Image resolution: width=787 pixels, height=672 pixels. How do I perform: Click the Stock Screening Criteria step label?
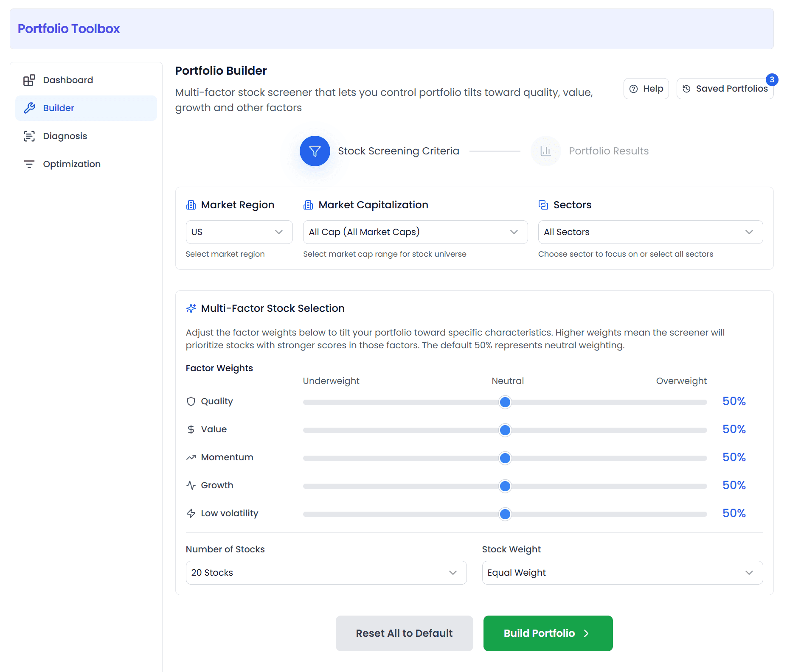[399, 151]
